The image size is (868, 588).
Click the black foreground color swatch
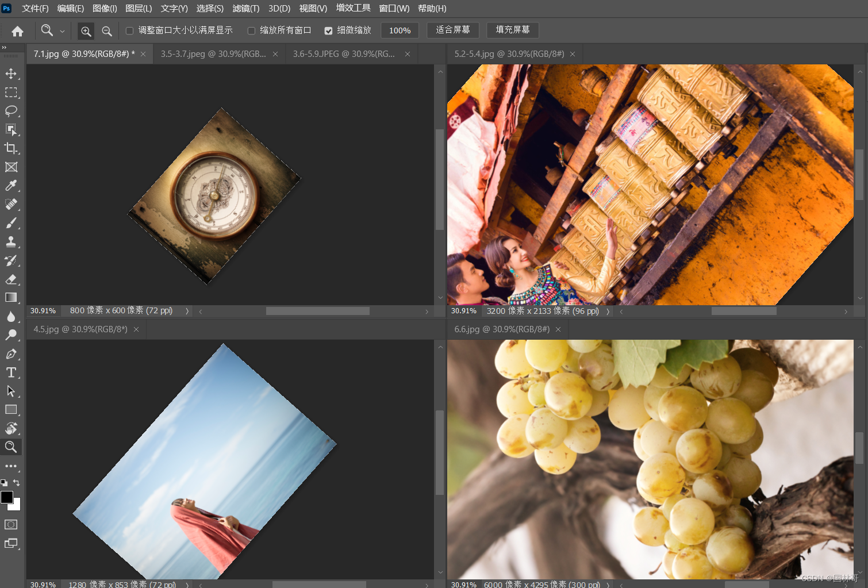[6, 497]
